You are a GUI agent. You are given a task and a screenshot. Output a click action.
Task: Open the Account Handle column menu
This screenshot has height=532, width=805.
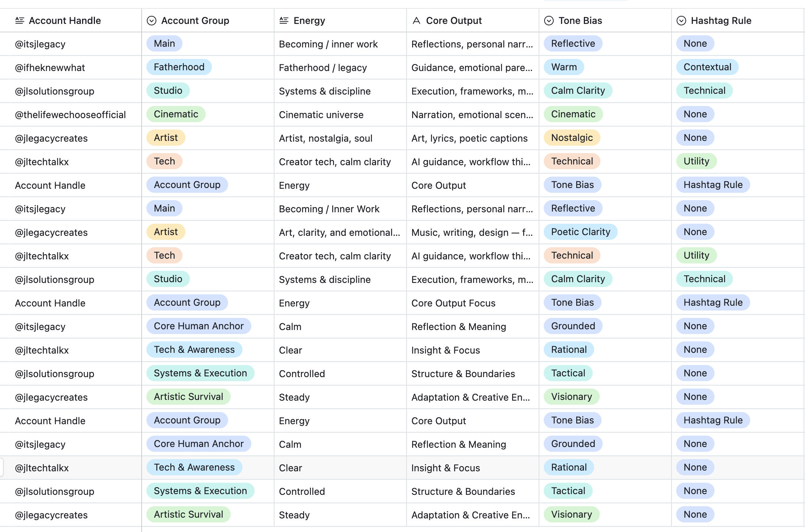click(65, 20)
